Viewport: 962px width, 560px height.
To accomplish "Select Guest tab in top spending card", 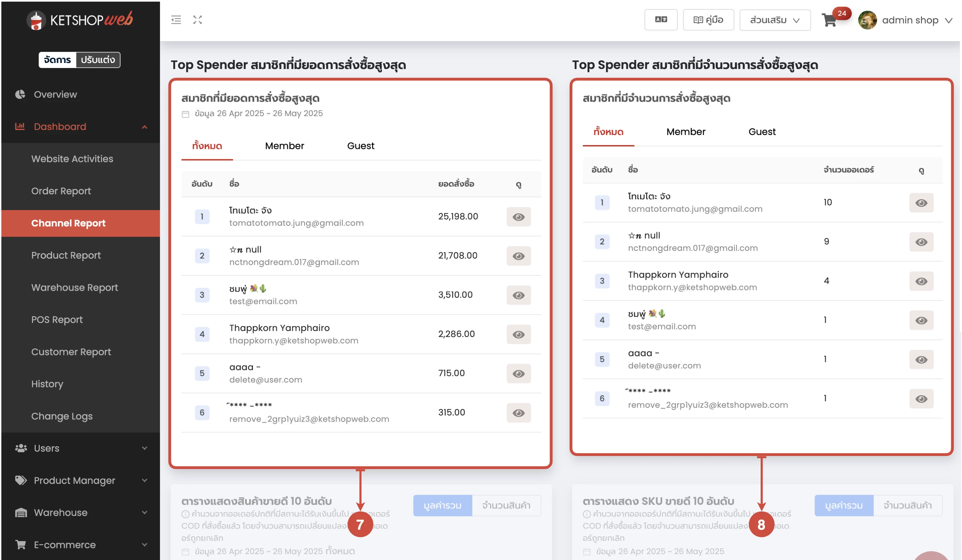I will tap(361, 146).
